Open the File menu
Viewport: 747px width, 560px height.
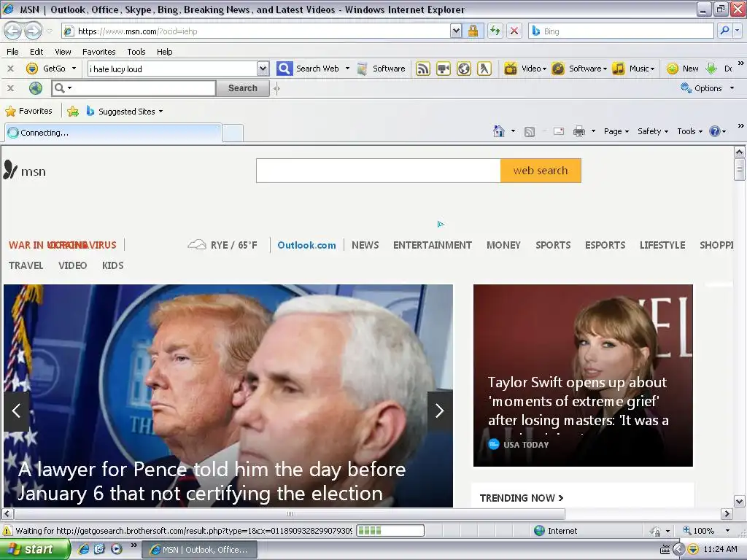(x=13, y=52)
